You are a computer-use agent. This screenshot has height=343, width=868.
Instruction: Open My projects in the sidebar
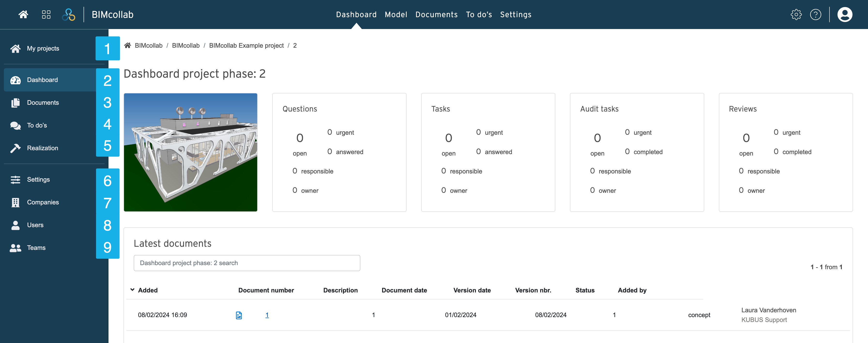43,48
